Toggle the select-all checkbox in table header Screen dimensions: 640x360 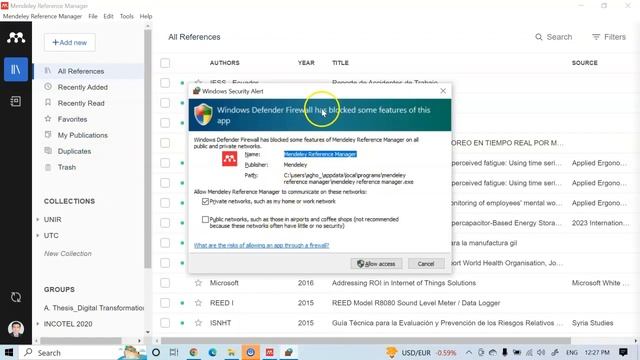[x=165, y=63]
